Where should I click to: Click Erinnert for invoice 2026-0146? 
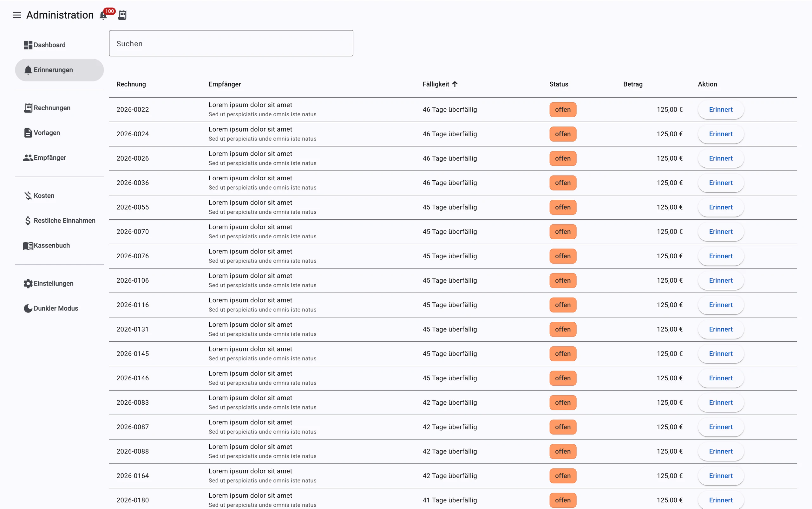(x=721, y=378)
